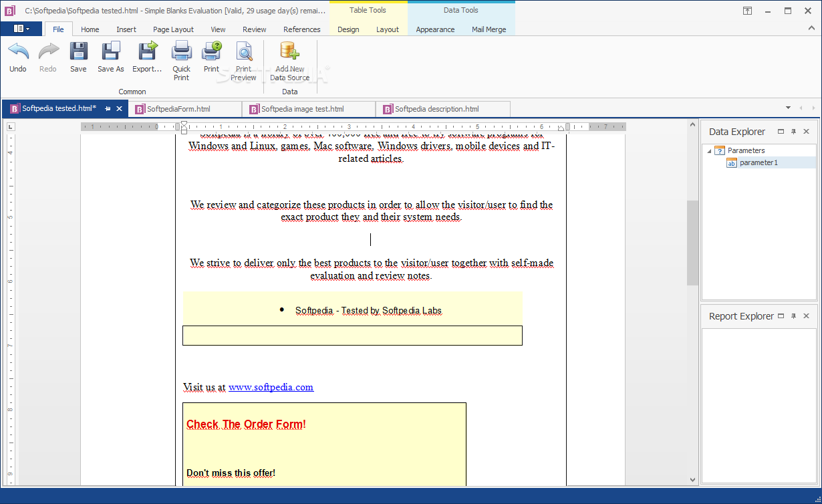The width and height of the screenshot is (822, 504).
Task: Select the Parameters node
Action: pyautogui.click(x=746, y=150)
